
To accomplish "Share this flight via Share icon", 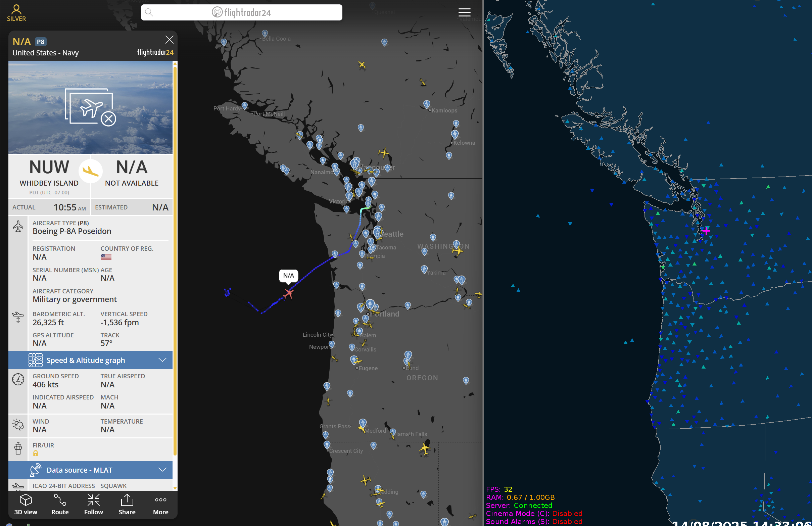I will 127,504.
